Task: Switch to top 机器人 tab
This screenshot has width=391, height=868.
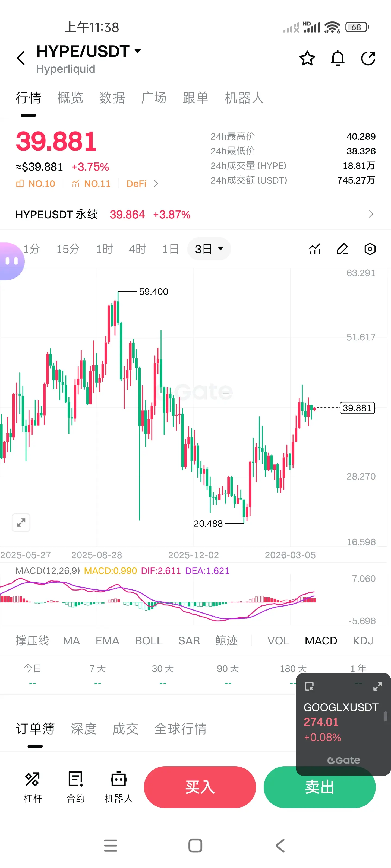Action: point(244,98)
